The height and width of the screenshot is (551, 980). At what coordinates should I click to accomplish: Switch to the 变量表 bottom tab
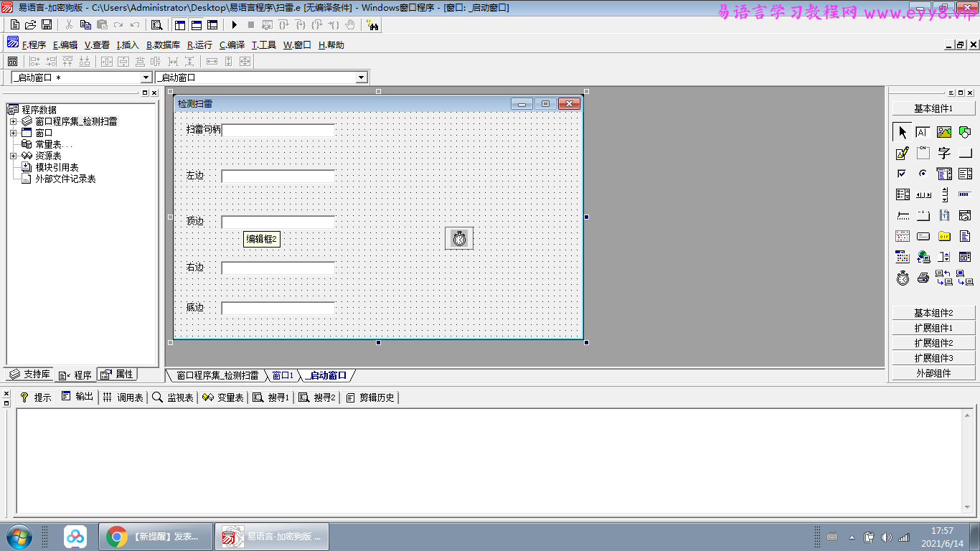[223, 397]
